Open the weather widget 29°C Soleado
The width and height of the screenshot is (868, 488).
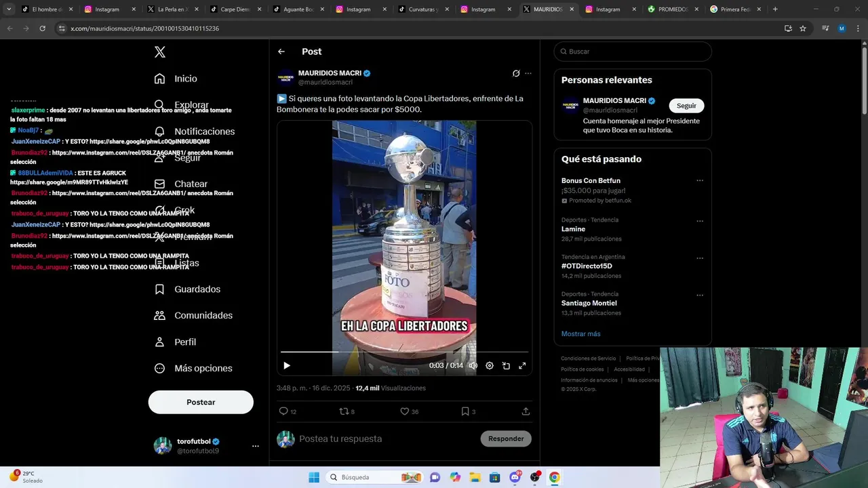click(x=26, y=477)
